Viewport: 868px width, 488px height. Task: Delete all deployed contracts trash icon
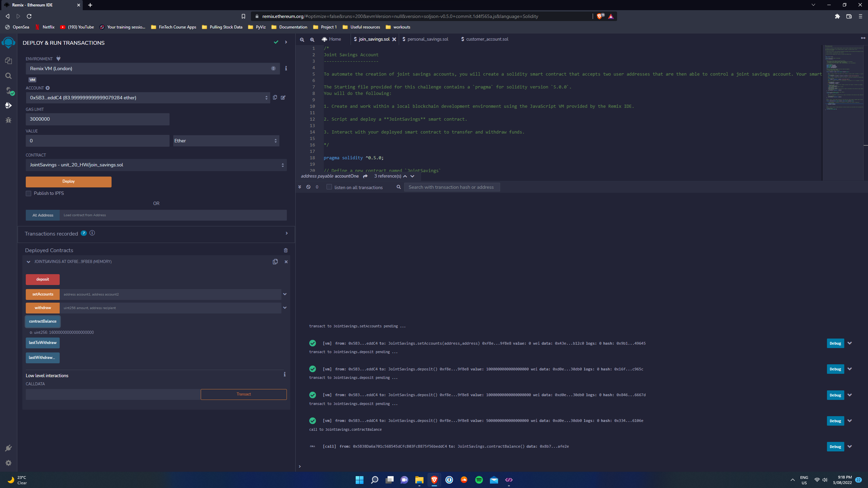click(285, 250)
